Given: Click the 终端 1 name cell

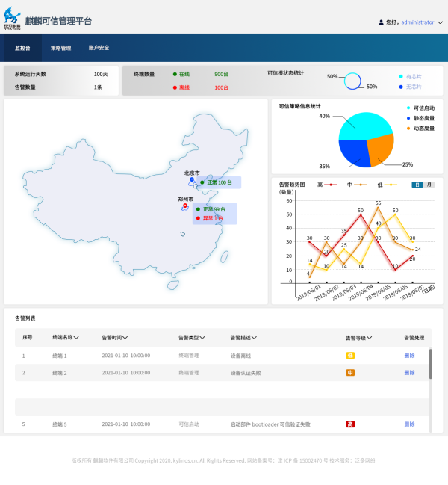Looking at the screenshot, I should (60, 356).
